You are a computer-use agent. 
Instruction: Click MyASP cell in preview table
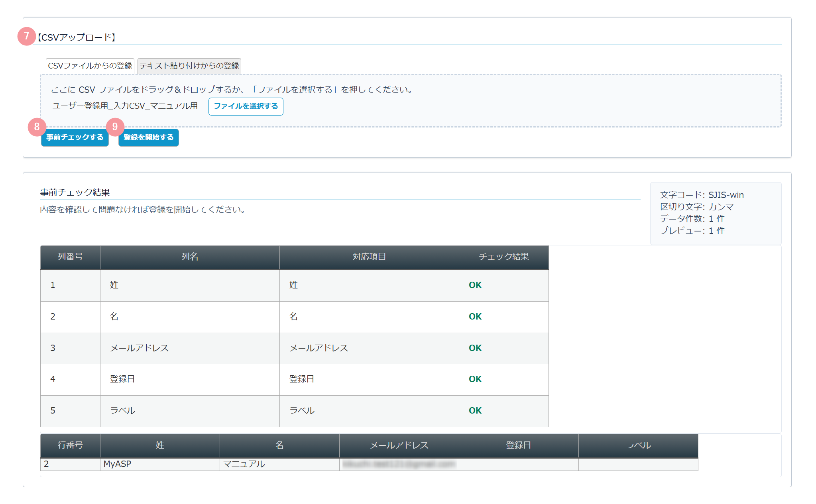tap(118, 464)
